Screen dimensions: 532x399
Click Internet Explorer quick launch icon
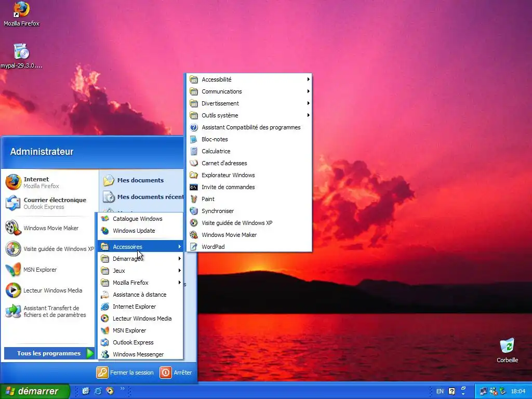coord(98,391)
